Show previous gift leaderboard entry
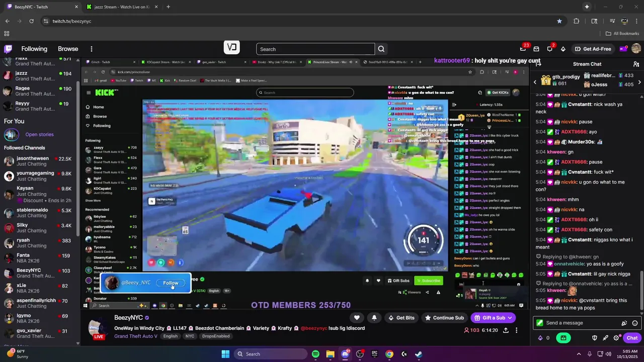This screenshot has height=362, width=644. click(x=535, y=82)
